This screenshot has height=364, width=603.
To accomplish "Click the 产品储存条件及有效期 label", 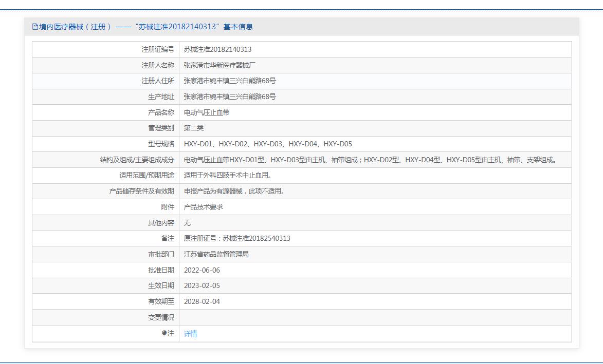I will tap(141, 191).
